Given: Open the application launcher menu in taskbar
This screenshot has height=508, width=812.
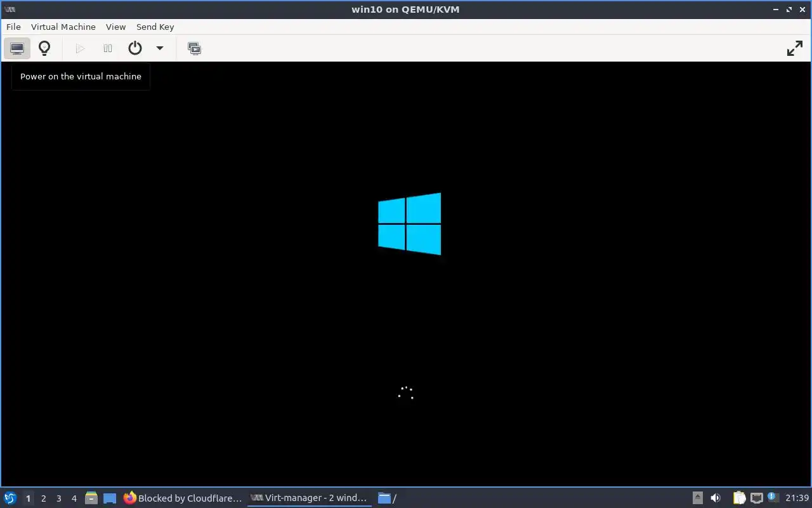Looking at the screenshot, I should [x=10, y=498].
